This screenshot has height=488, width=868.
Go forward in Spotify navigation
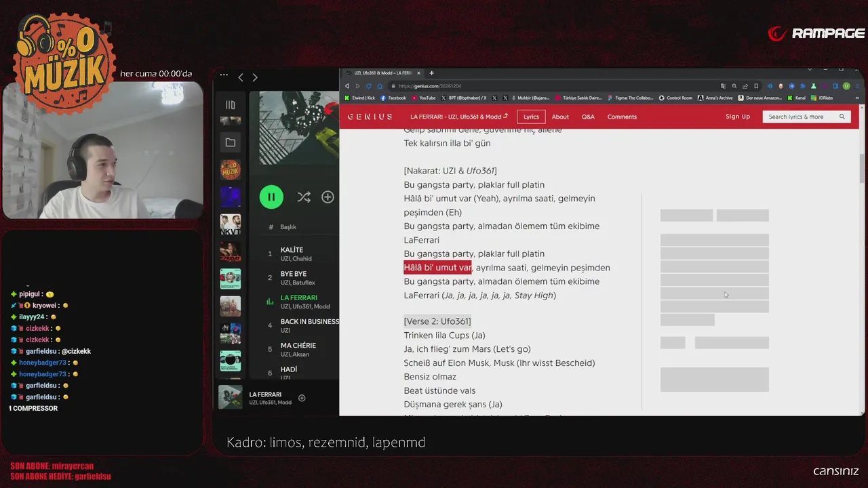[x=255, y=78]
